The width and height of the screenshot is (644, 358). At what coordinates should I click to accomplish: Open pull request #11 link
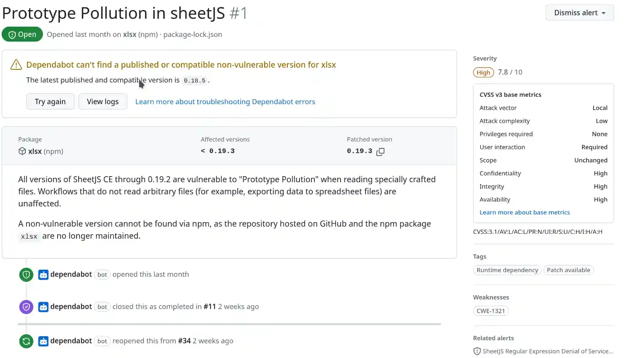point(210,307)
